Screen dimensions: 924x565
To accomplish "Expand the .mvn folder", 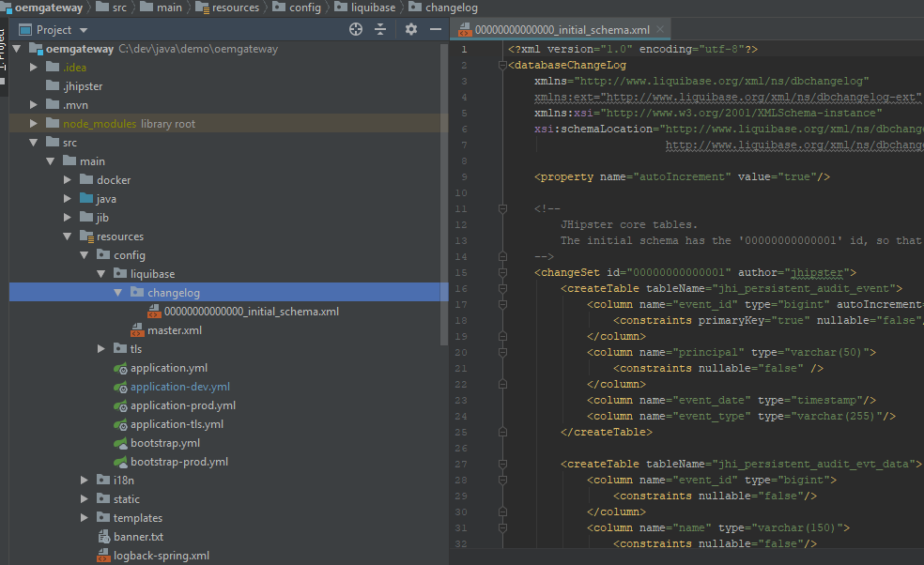I will point(34,105).
